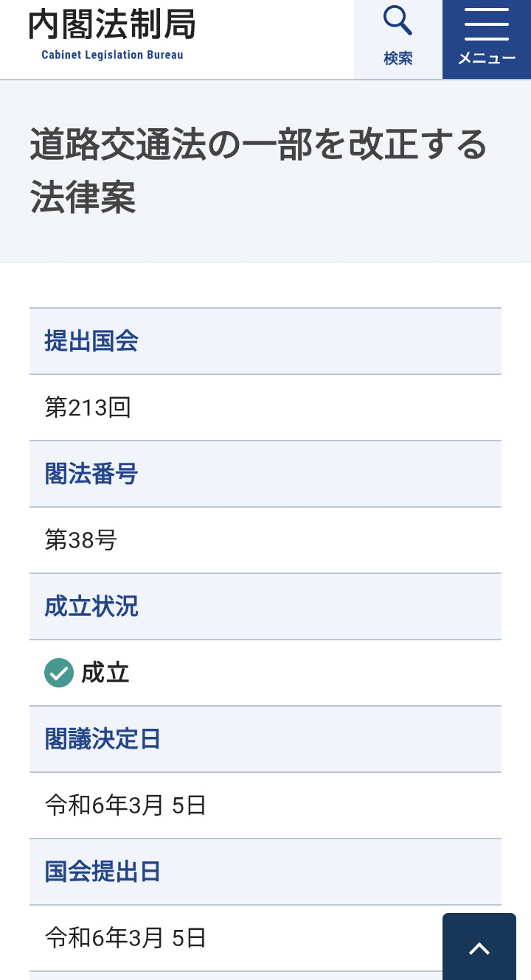Click the scroll-to-top arrow button
This screenshot has width=531, height=980.
click(x=479, y=948)
